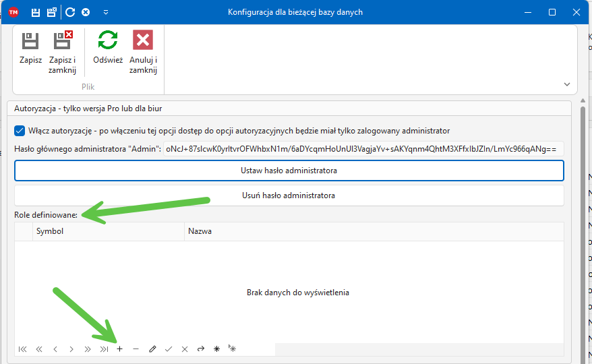Click Anuluj i zamknij red X icon
592x364 pixels.
point(143,41)
